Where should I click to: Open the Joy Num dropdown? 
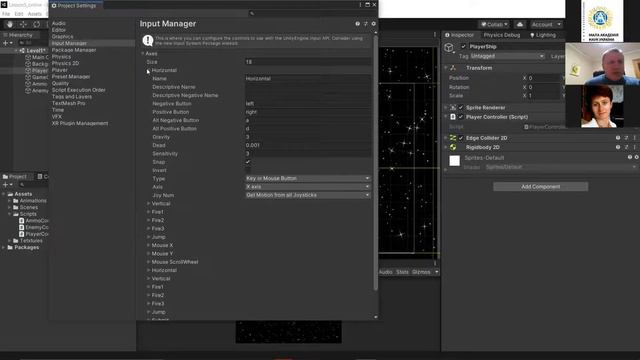click(x=308, y=195)
